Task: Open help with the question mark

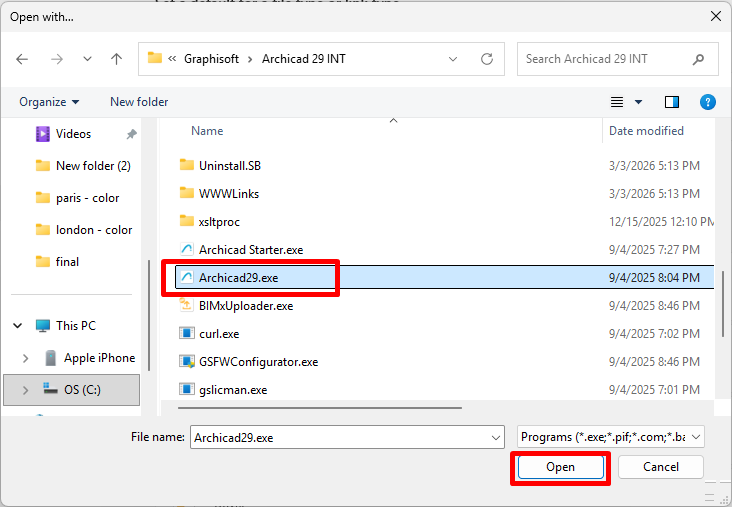Action: tap(708, 102)
